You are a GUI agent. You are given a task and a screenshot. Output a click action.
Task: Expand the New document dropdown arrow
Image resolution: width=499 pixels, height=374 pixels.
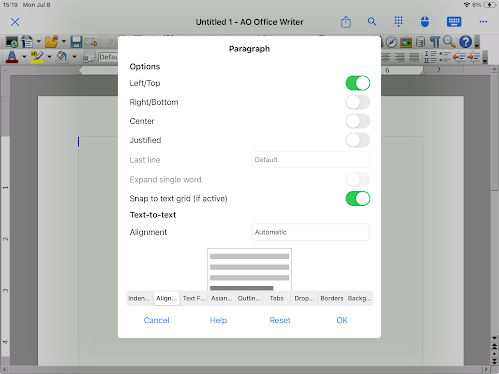(39, 42)
